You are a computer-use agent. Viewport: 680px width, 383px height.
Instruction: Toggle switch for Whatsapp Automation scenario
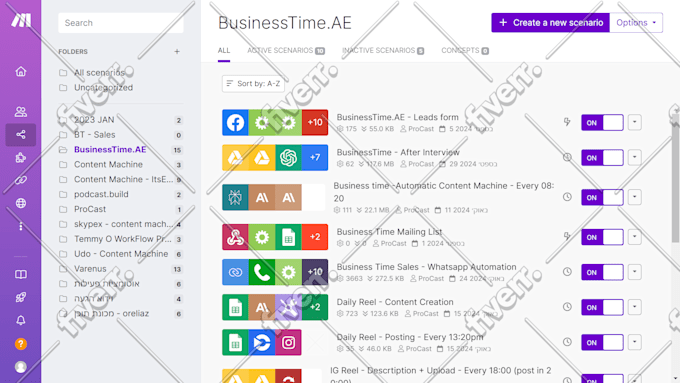click(602, 272)
